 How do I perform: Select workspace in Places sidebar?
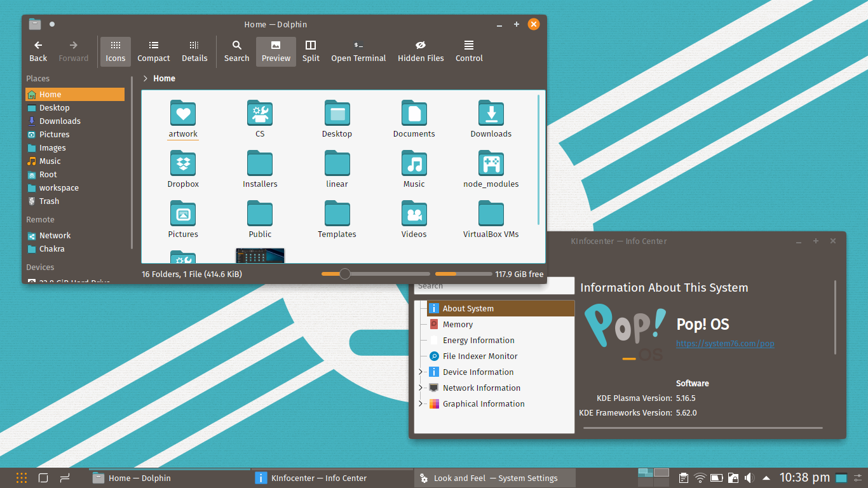[x=75, y=188]
